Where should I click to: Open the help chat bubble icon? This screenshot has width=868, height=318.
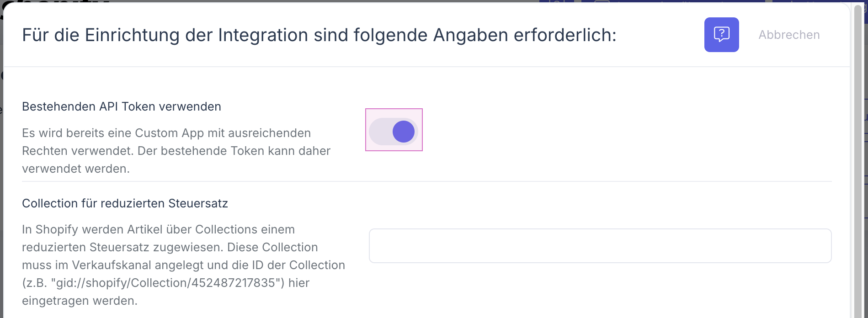[721, 35]
